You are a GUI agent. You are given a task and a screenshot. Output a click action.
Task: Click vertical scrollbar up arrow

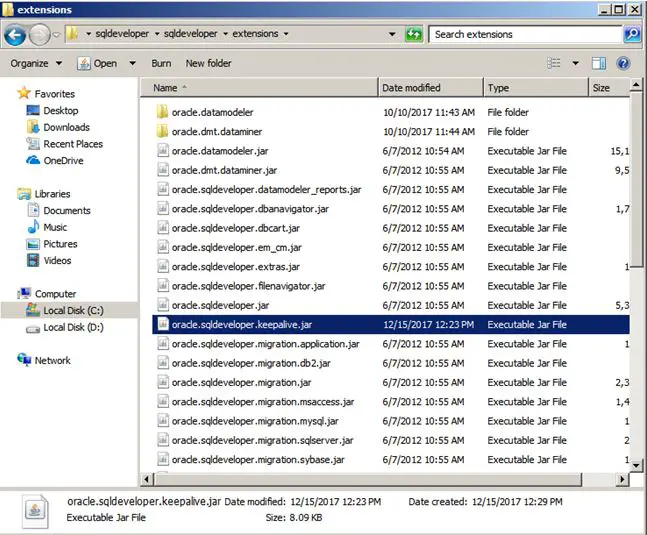click(x=636, y=85)
